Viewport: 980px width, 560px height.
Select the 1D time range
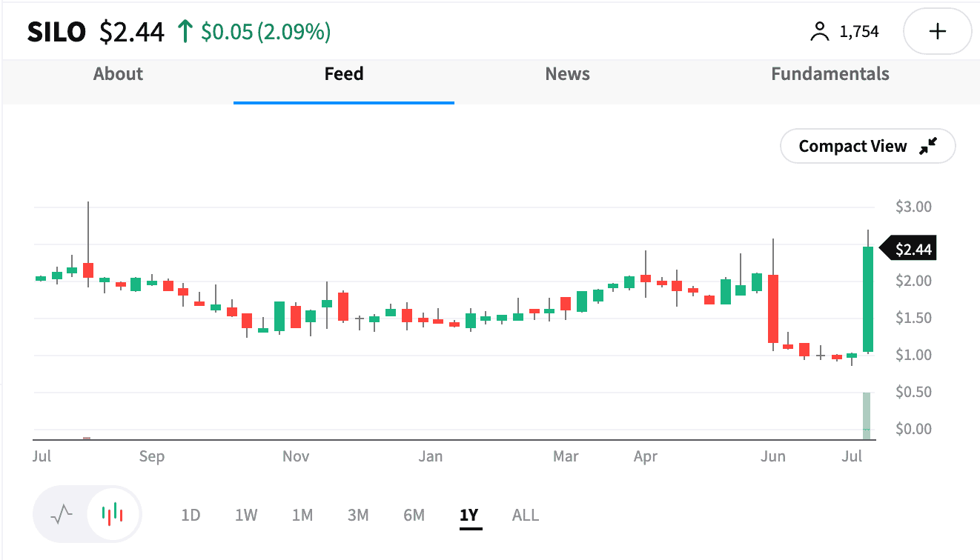tap(191, 515)
